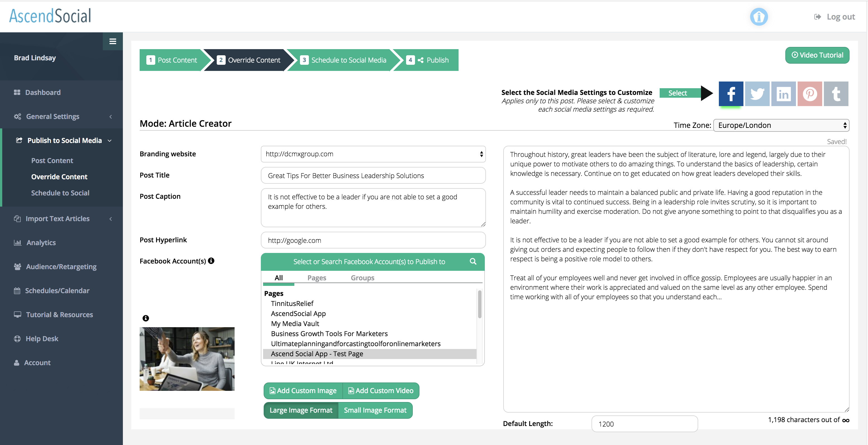This screenshot has width=868, height=445.
Task: Open the Branding website dropdown
Action: click(x=373, y=154)
